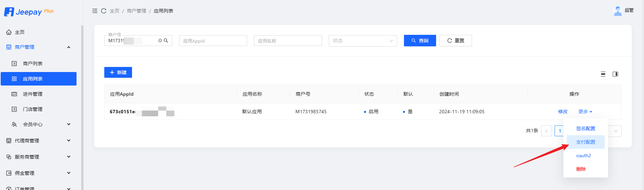Click the 应用AppId input field

click(213, 41)
